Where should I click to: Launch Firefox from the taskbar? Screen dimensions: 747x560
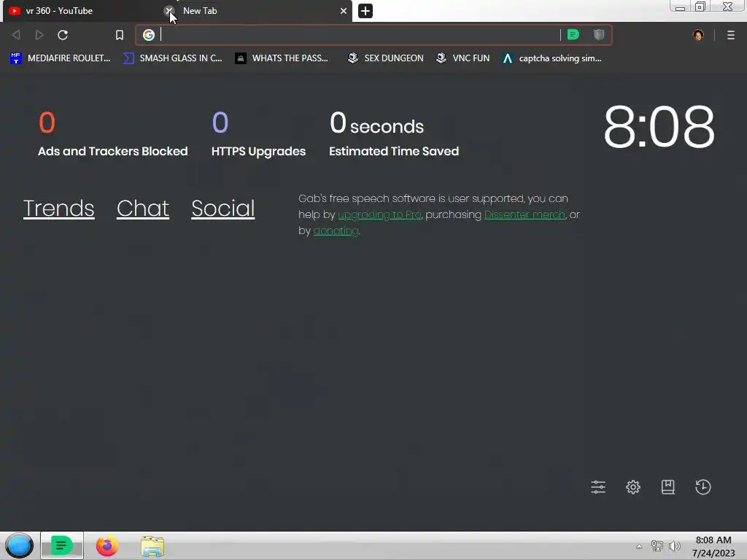107,545
